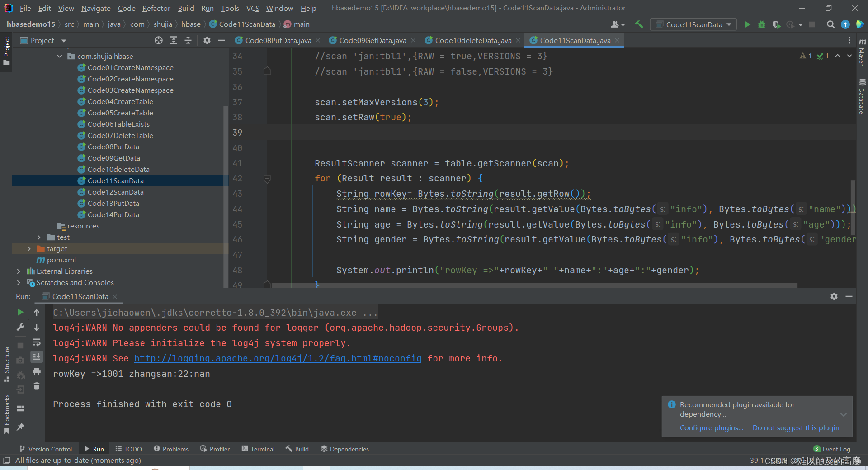The image size is (868, 470).
Task: Open the Database side panel
Action: 862,96
